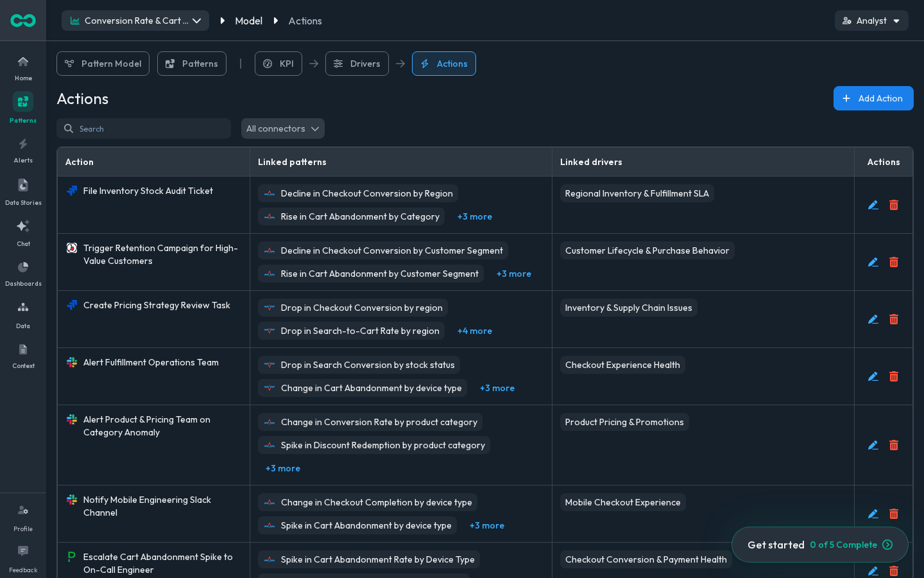Open Feedback in the sidebar
Screen dimensions: 924x578
(x=23, y=559)
